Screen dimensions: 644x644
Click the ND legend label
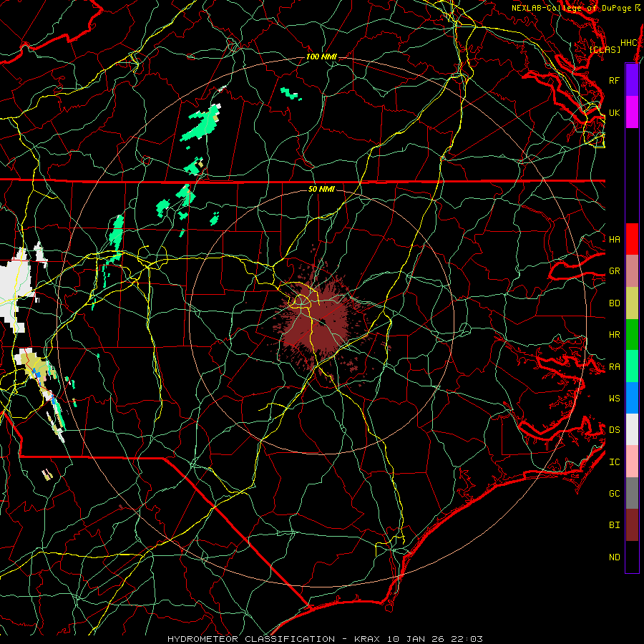point(615,557)
